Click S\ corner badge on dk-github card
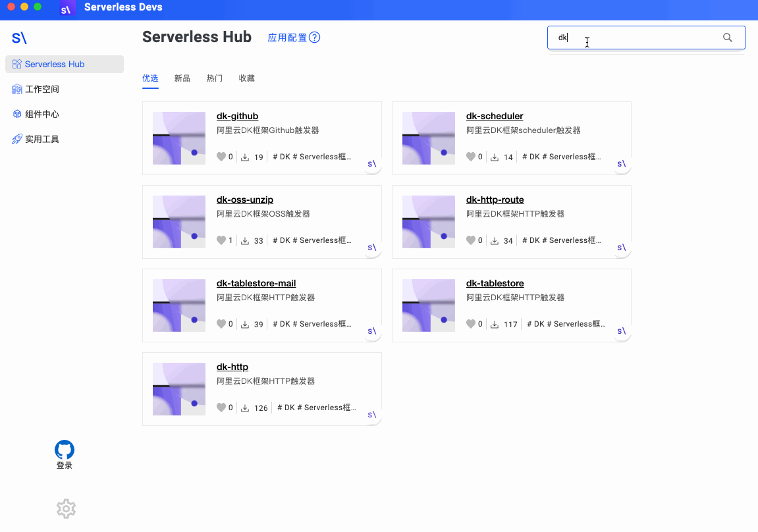758x532 pixels. point(372,165)
